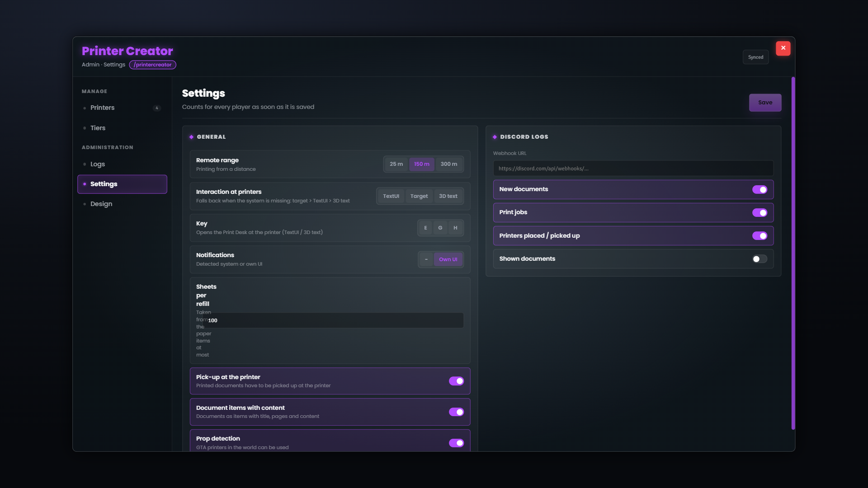Toggle Prop detection switch

(456, 443)
